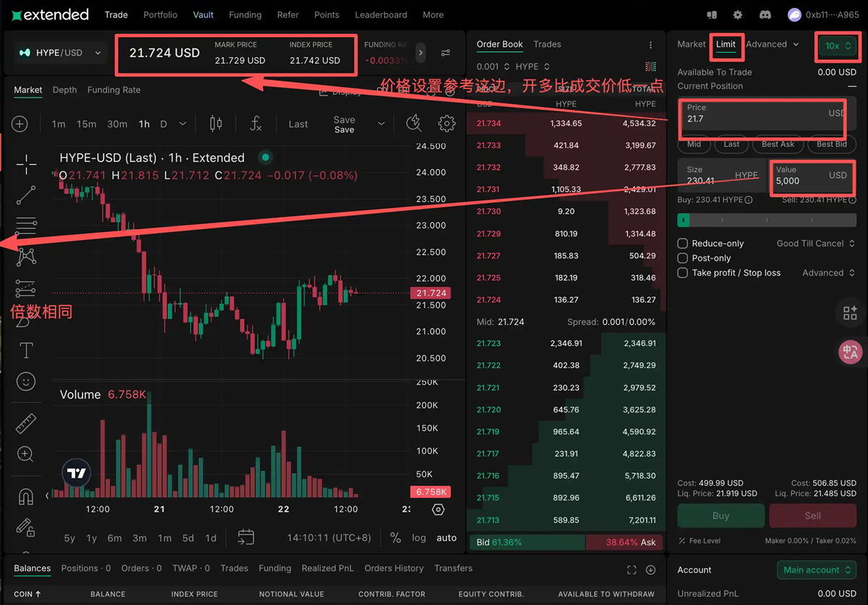
Task: Set price to Best Ask
Action: coord(778,144)
